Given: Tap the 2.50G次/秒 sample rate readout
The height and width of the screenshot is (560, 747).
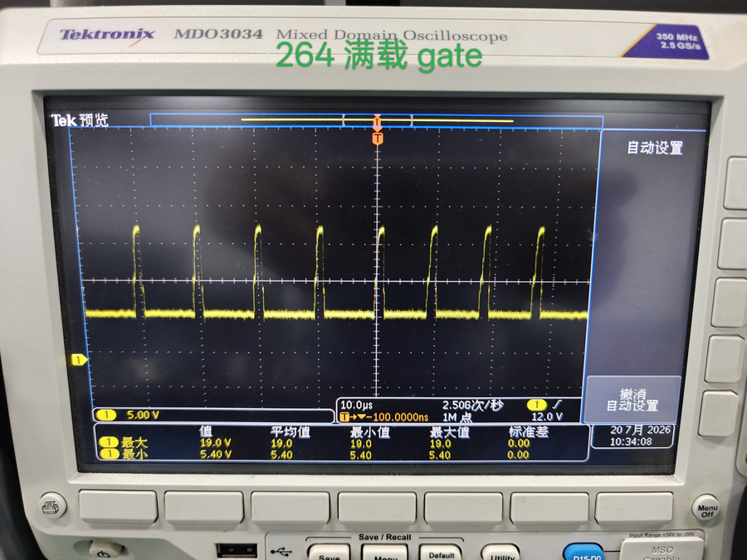Looking at the screenshot, I should pos(472,405).
